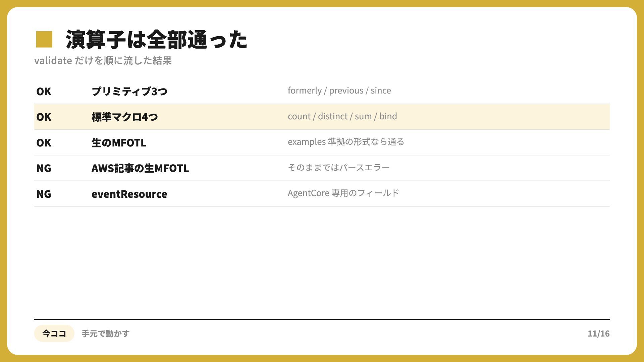Select the AWS記事の生MFOTL row label

140,168
